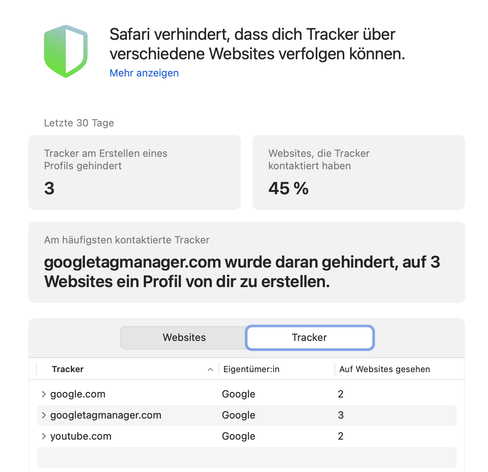The width and height of the screenshot is (488, 472).
Task: Select the Tracker tab
Action: (310, 337)
